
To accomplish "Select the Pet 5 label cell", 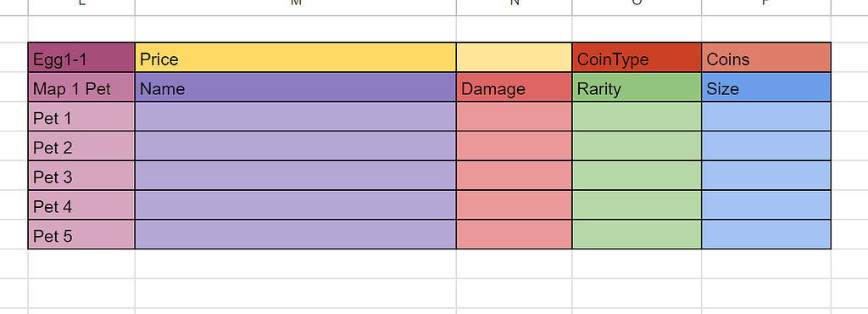I will coord(81,235).
